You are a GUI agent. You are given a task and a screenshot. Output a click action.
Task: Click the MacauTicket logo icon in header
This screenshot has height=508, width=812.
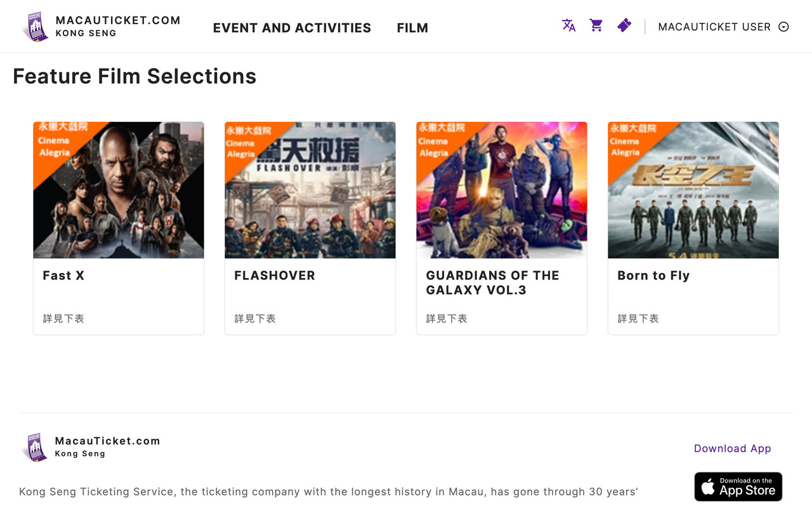pos(36,27)
